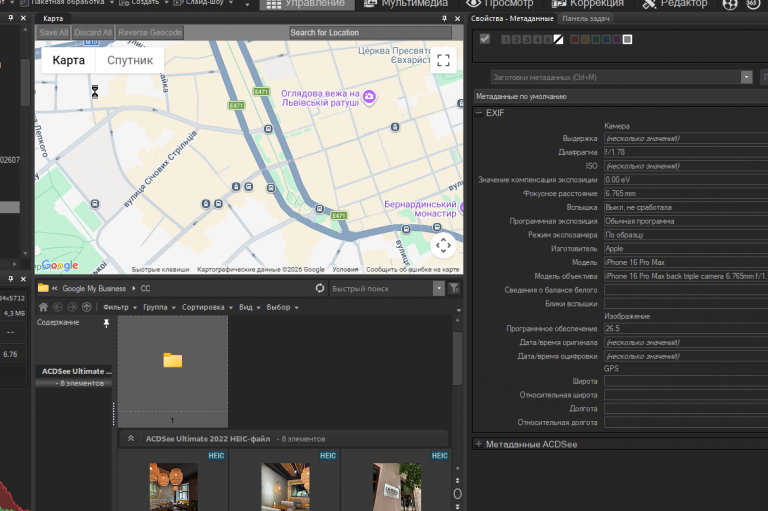
Task: Select the Свойства - Метаданные tab
Action: (x=512, y=19)
